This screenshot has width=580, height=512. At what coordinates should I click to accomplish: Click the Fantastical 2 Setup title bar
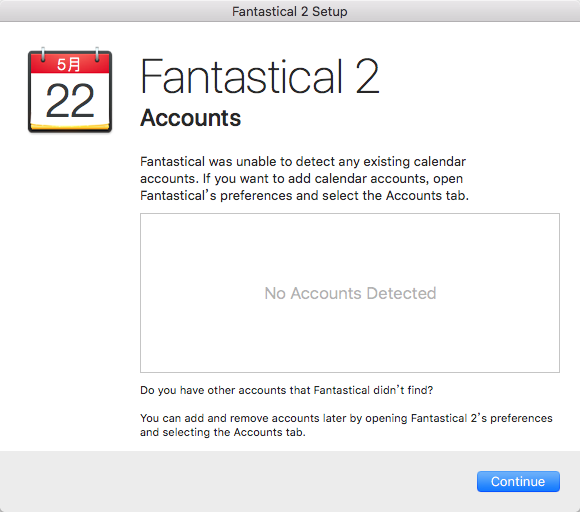click(x=290, y=11)
